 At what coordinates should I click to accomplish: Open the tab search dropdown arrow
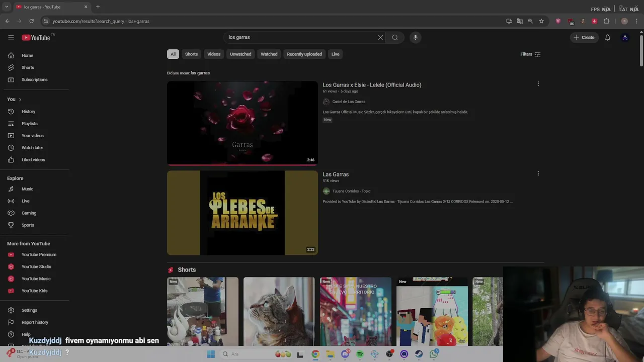coord(7,7)
